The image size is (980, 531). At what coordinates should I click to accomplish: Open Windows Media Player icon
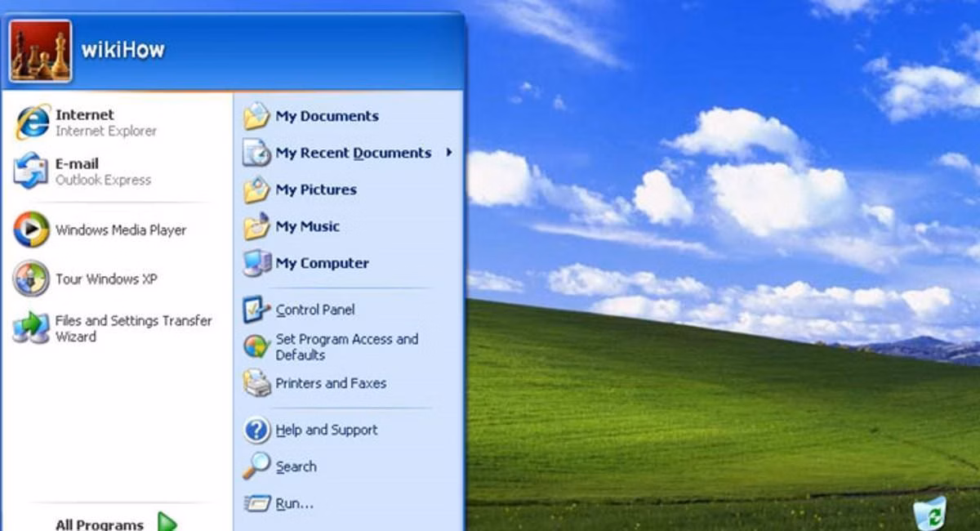[x=32, y=230]
